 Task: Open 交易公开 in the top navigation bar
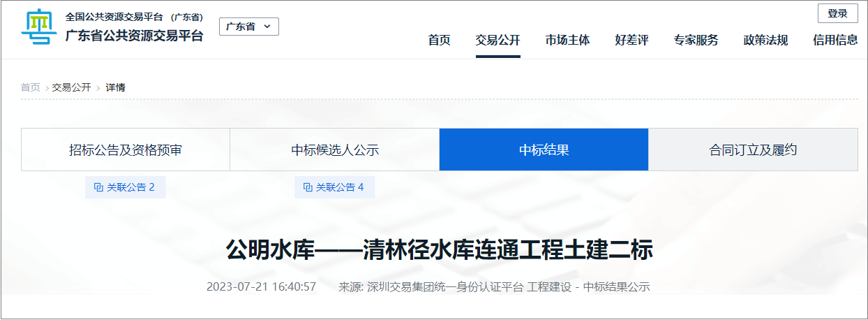497,41
